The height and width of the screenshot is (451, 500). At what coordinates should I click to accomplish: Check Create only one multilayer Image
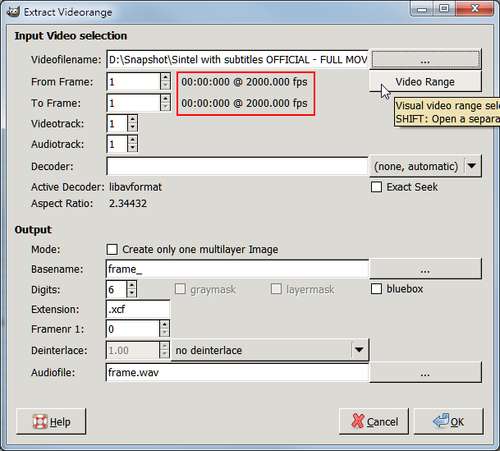pyautogui.click(x=112, y=249)
